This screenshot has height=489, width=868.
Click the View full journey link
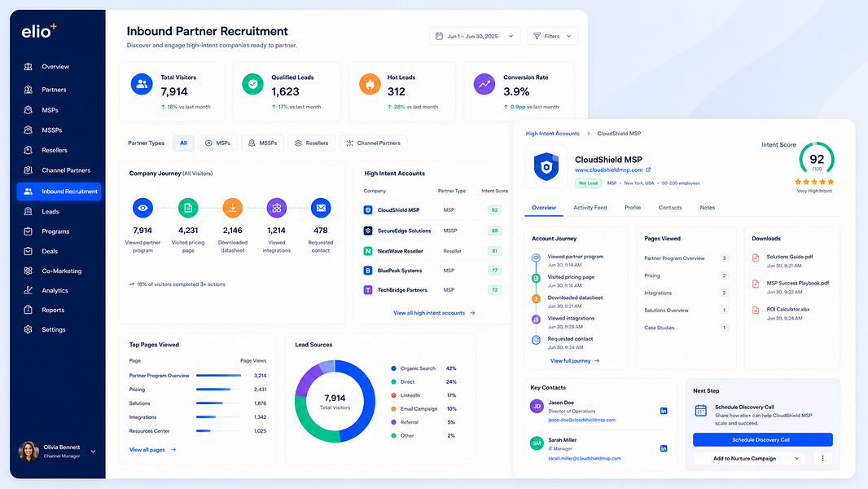tap(575, 361)
